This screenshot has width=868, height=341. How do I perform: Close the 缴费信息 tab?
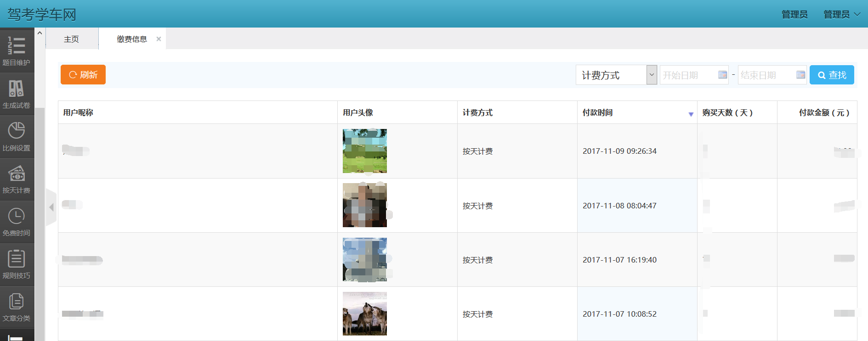[159, 39]
